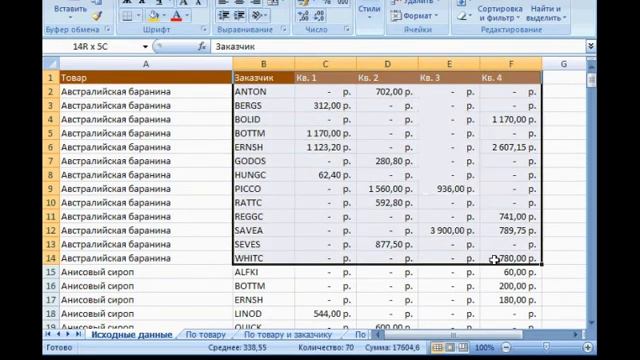Click the formula bar containing Заказчик
Viewport: 640px width, 360px height.
point(398,47)
